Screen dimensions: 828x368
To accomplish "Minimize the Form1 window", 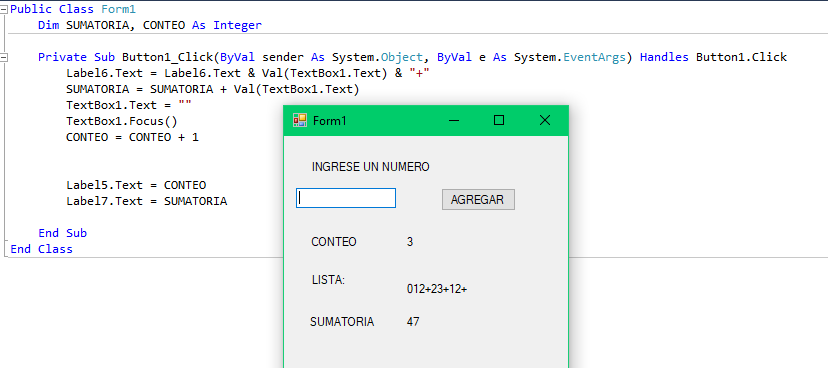I will pyautogui.click(x=454, y=120).
